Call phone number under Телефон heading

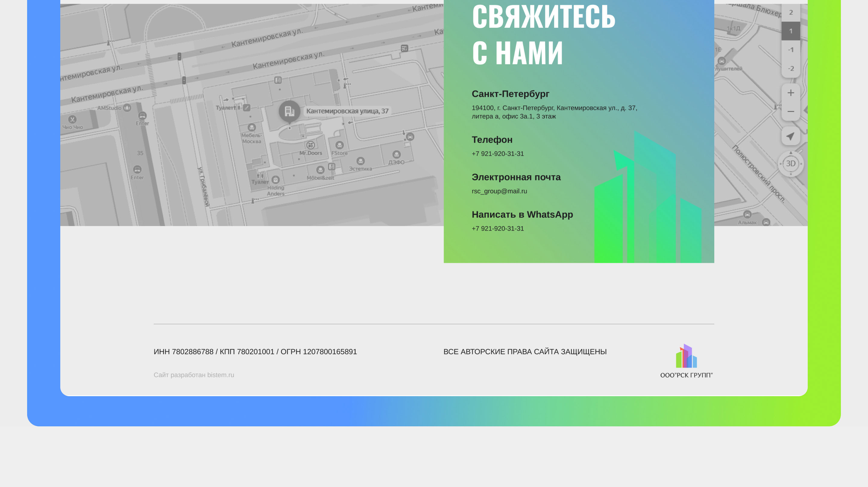(497, 154)
